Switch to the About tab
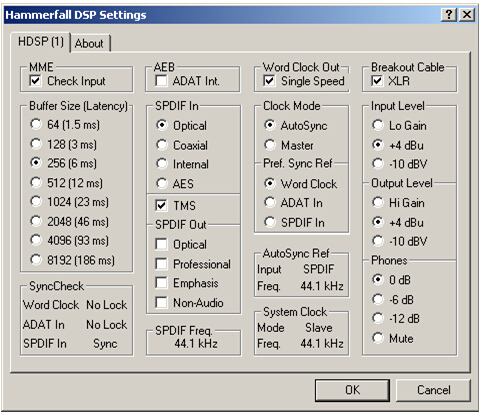The width and height of the screenshot is (479, 413). 90,43
